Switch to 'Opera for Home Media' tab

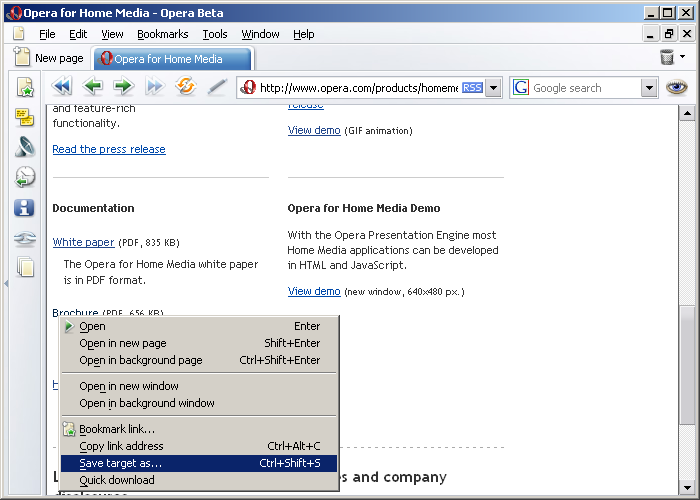pos(170,59)
